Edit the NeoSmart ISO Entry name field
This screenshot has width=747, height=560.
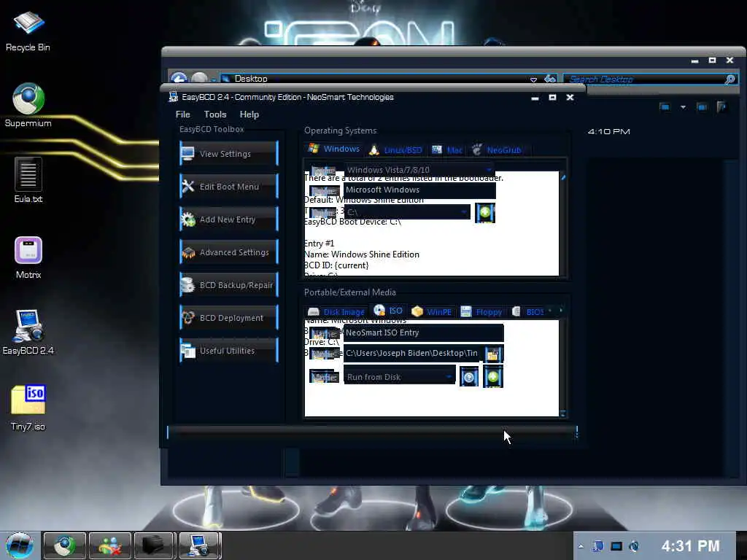pos(423,332)
